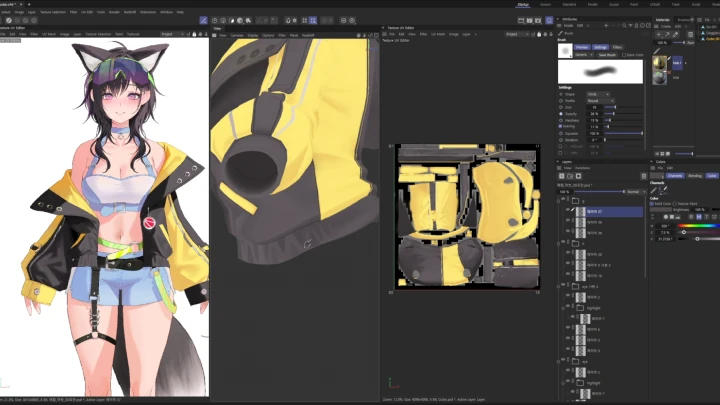Click the eyedropper icon in Materials panel

point(675,34)
